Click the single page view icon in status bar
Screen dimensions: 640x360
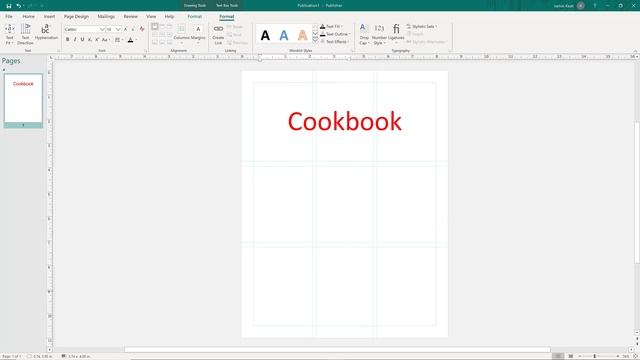pyautogui.click(x=558, y=356)
